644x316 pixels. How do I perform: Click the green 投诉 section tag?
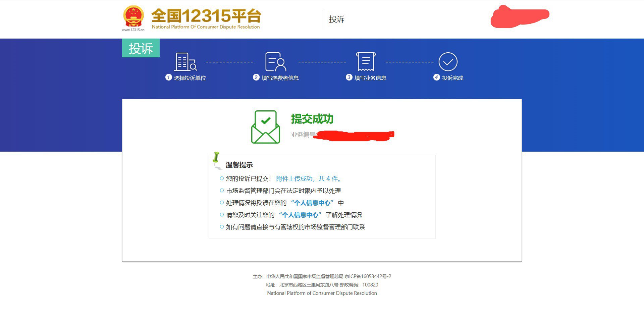pos(141,48)
